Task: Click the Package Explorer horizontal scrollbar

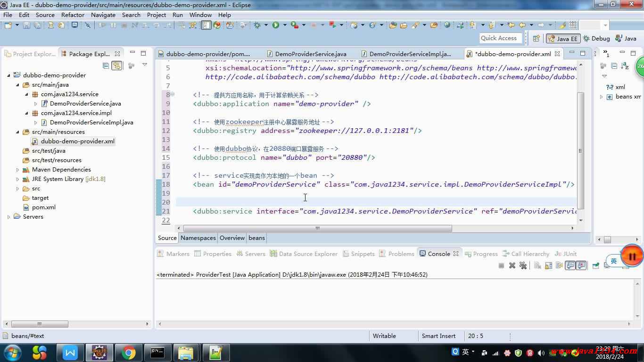Action: (40, 324)
